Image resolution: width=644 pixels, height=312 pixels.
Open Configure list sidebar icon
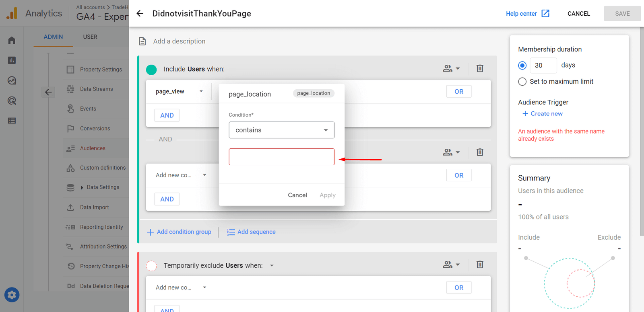(x=12, y=121)
